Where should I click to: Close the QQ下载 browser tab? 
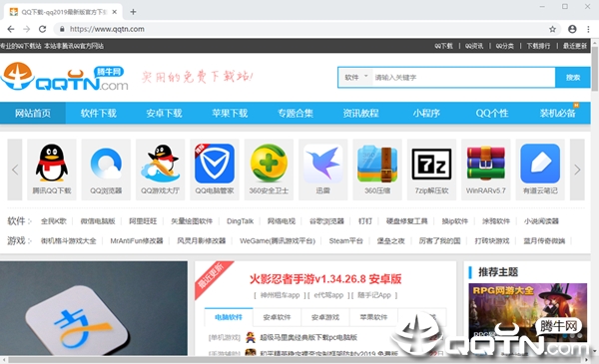(114, 12)
